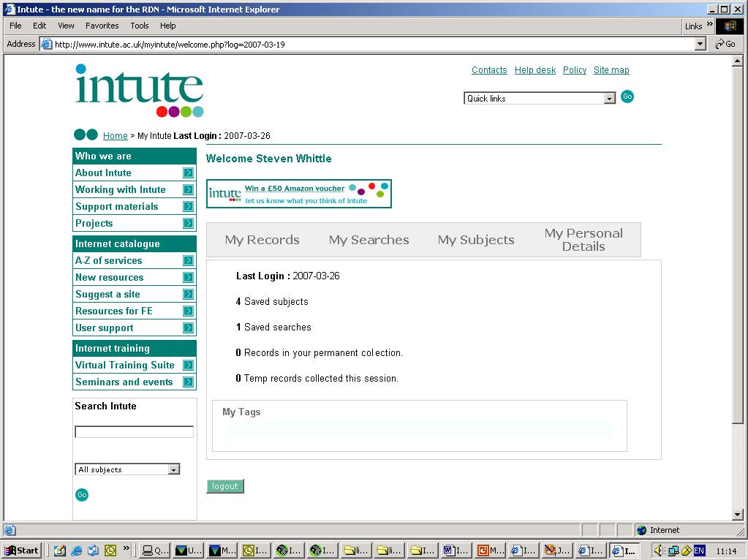Open the Site map link
Image resolution: width=748 pixels, height=560 pixels.
point(611,70)
